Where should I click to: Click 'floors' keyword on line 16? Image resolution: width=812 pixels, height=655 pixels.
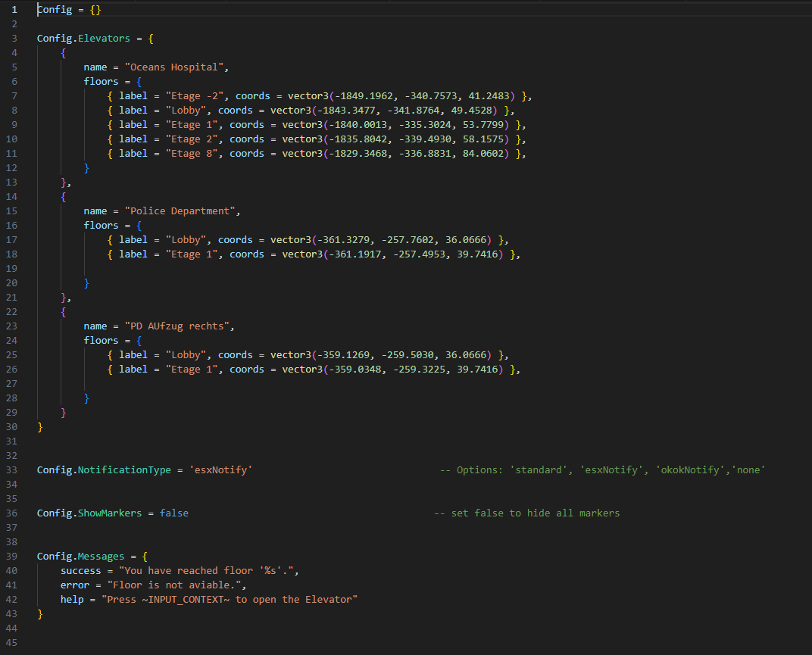pyautogui.click(x=101, y=226)
